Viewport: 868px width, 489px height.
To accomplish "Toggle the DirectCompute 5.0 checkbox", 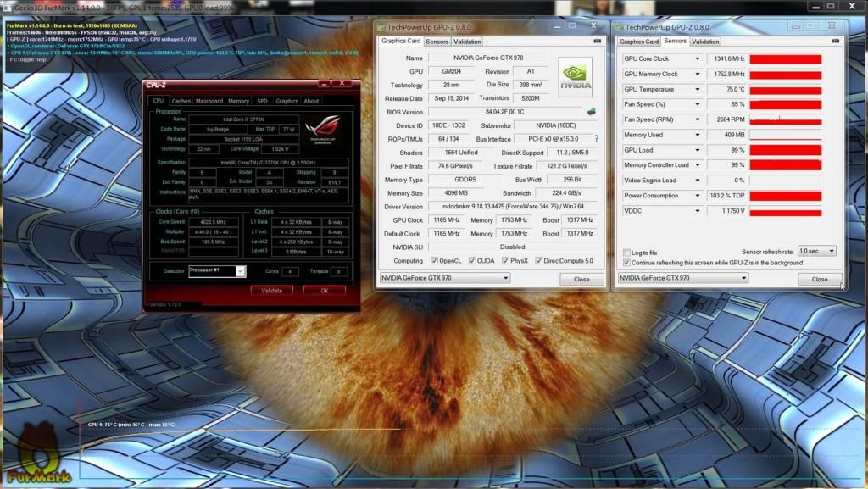I will click(x=538, y=260).
